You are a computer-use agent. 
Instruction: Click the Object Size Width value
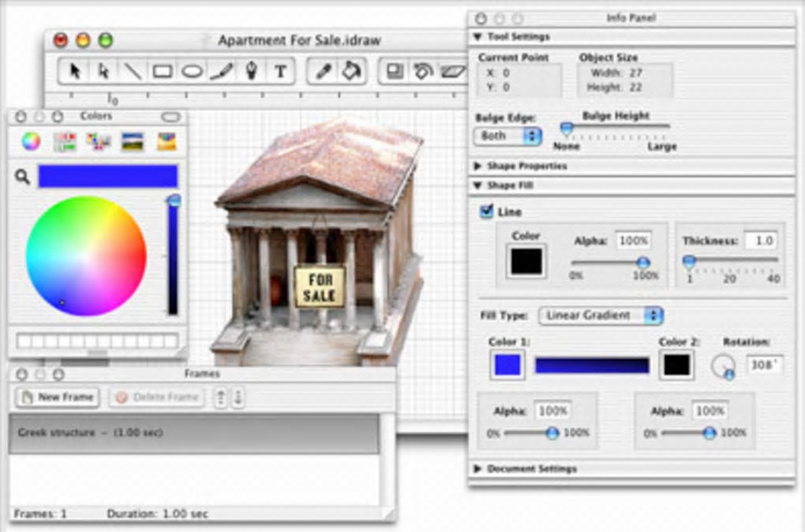pos(635,73)
